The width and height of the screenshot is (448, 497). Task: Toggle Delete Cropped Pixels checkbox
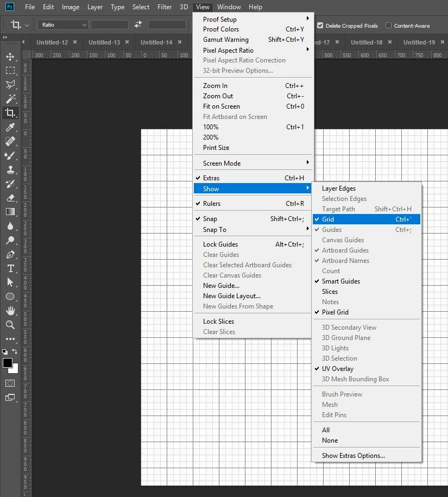[320, 26]
